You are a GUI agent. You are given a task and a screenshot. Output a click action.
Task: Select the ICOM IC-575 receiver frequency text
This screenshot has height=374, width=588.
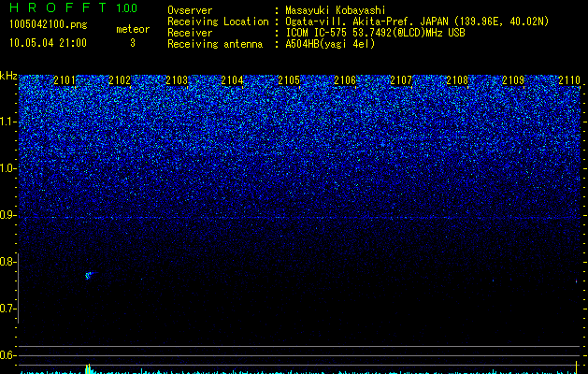[375, 33]
